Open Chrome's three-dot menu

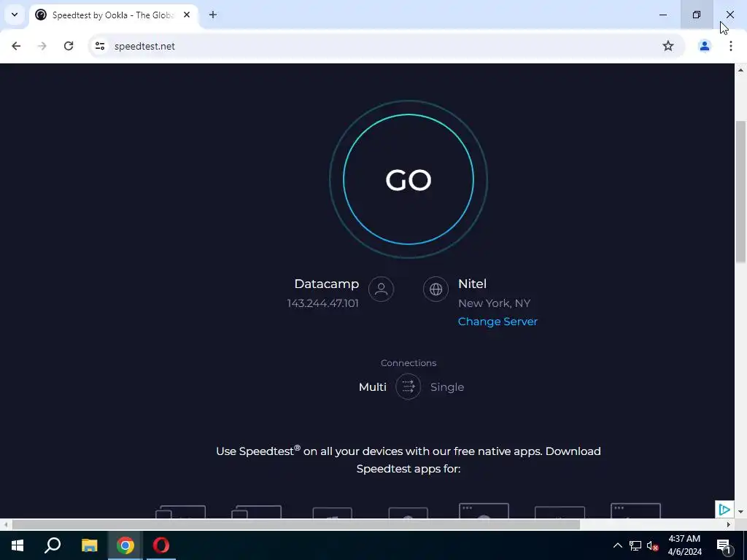click(x=730, y=46)
